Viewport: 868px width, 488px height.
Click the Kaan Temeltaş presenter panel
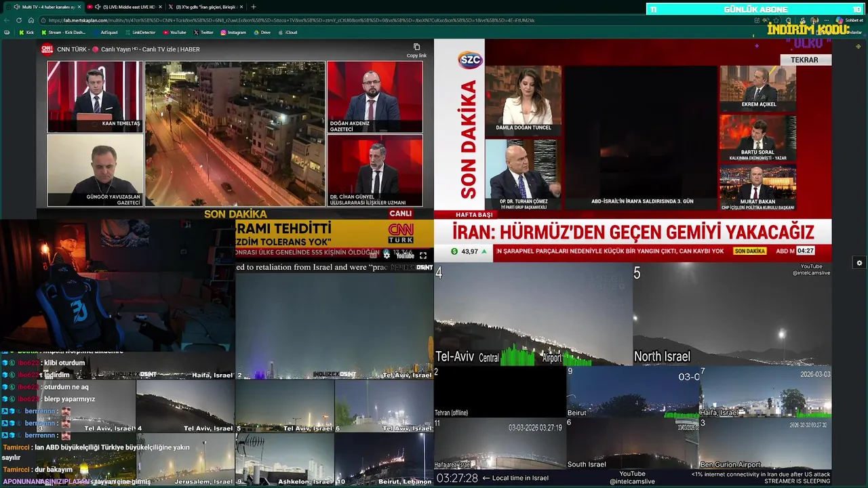(x=95, y=96)
